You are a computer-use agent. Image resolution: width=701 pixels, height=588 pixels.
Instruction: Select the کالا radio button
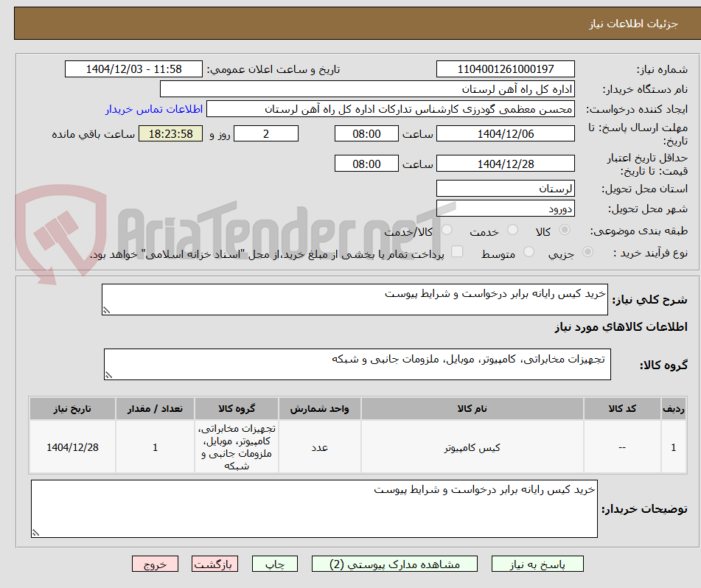565,230
